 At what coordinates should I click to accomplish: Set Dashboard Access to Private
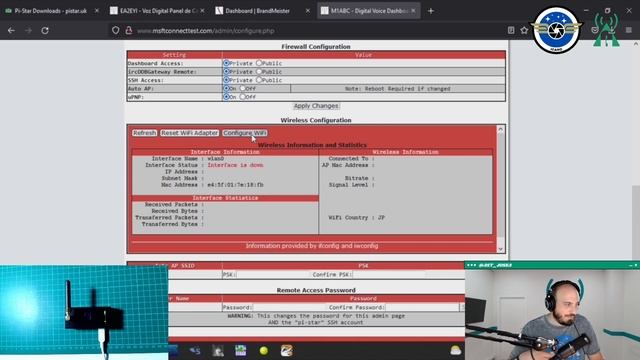(226, 63)
